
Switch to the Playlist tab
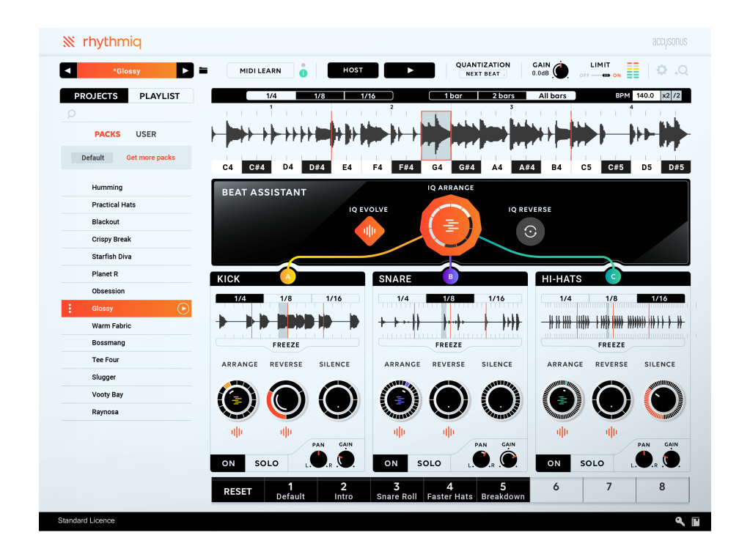click(x=160, y=96)
